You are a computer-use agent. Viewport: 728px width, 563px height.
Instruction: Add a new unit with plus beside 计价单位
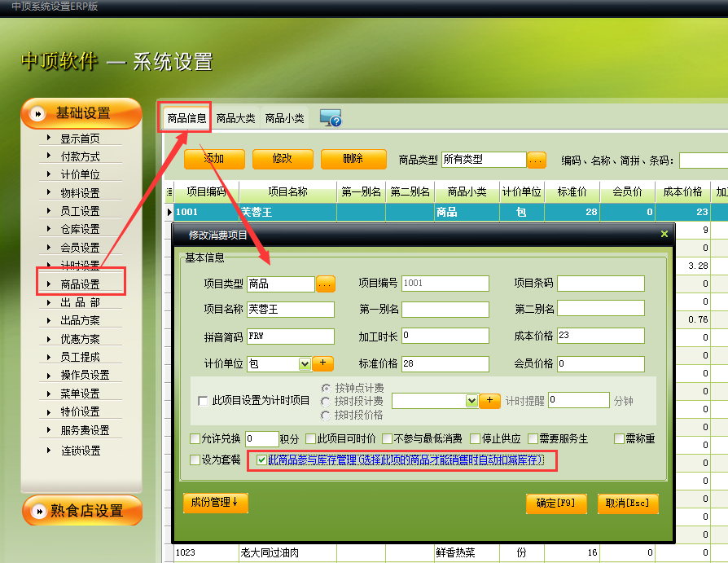point(322,363)
